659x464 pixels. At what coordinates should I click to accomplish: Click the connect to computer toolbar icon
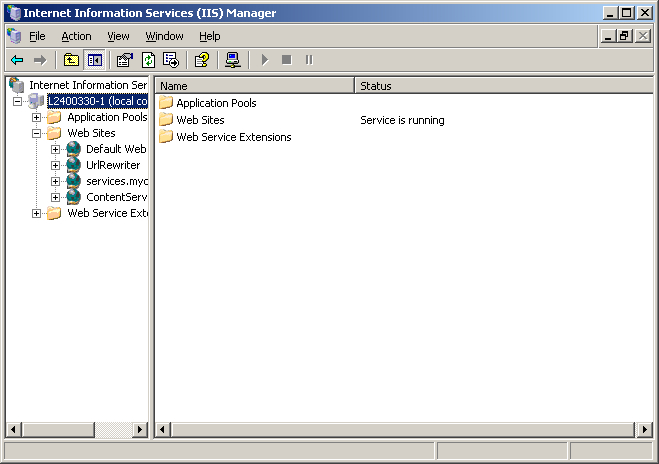232,60
